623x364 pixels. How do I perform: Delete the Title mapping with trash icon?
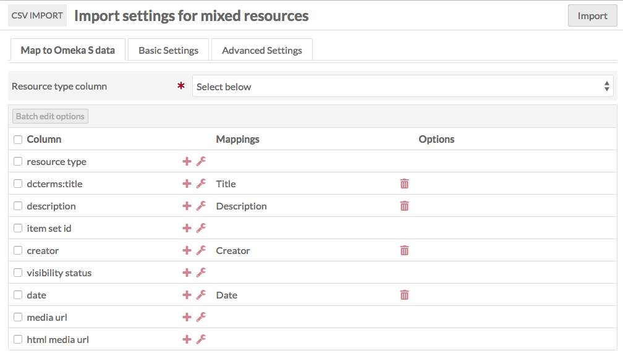[404, 184]
